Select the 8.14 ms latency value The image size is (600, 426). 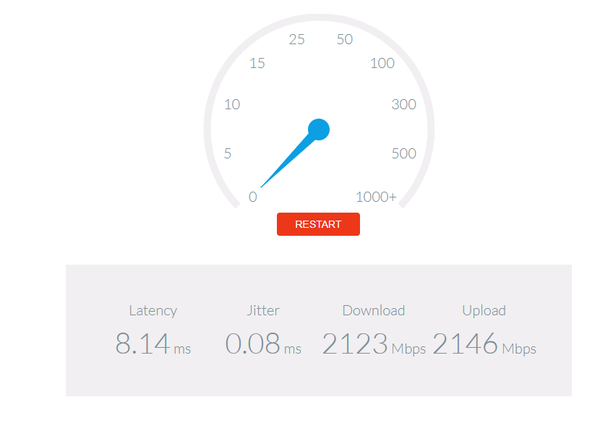153,343
